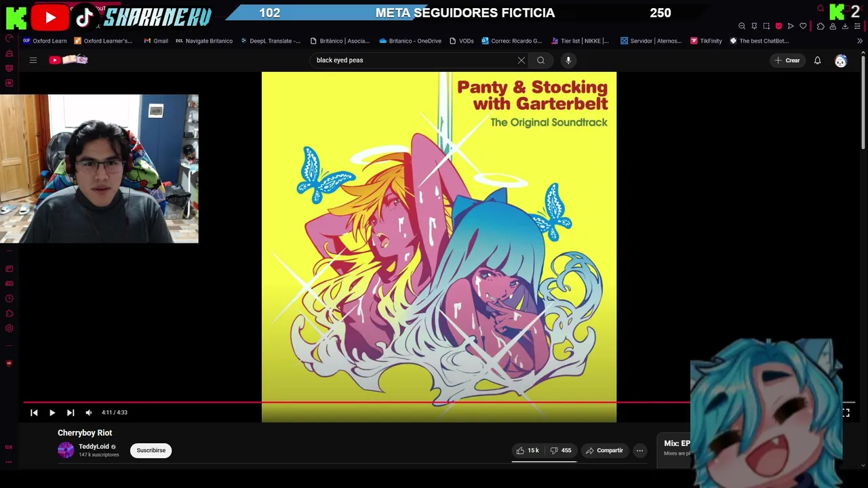Open the notifications bell
The image size is (868, 488).
pyautogui.click(x=817, y=60)
